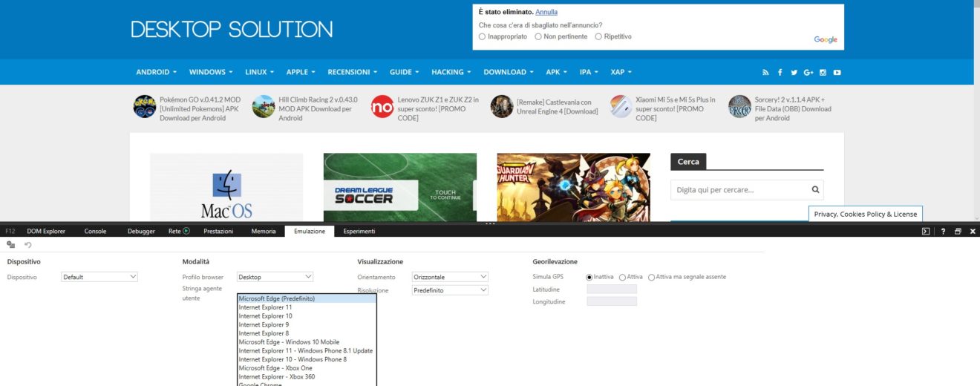The image size is (980, 386).
Task: Open the Dispositivo Default dropdown
Action: pos(99,277)
